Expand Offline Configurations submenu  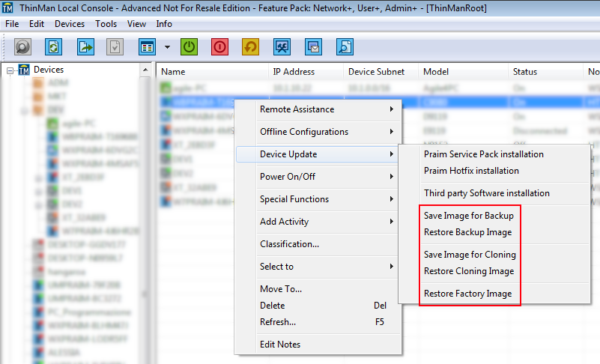click(x=319, y=132)
